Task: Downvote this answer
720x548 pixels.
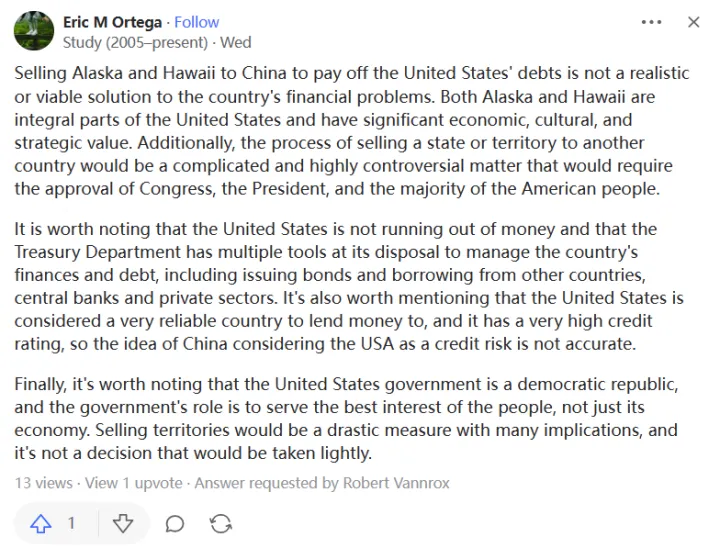Action: tap(122, 523)
